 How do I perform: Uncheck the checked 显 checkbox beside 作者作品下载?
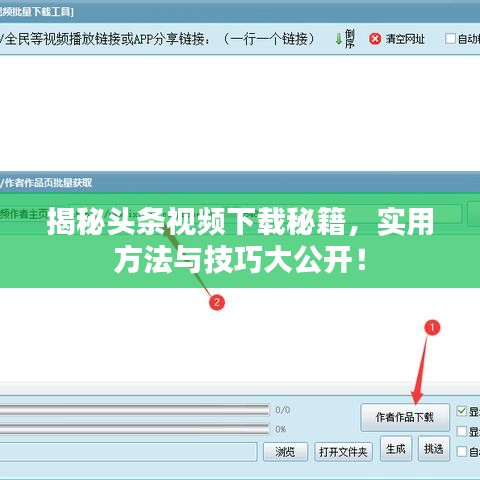[x=462, y=411]
